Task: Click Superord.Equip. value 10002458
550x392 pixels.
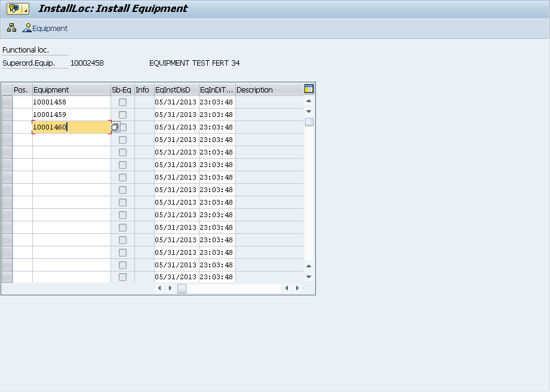Action: tap(87, 63)
